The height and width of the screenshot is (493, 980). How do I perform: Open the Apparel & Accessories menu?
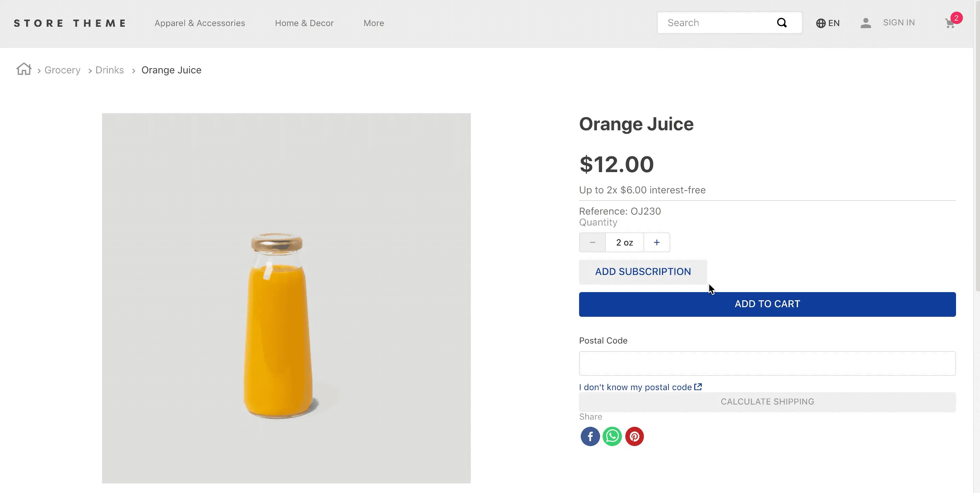pyautogui.click(x=200, y=23)
